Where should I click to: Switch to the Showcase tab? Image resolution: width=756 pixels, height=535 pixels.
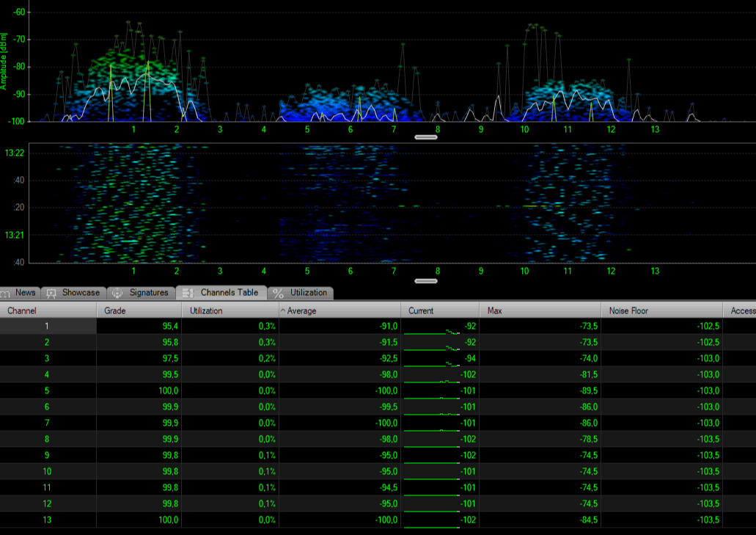(x=74, y=293)
